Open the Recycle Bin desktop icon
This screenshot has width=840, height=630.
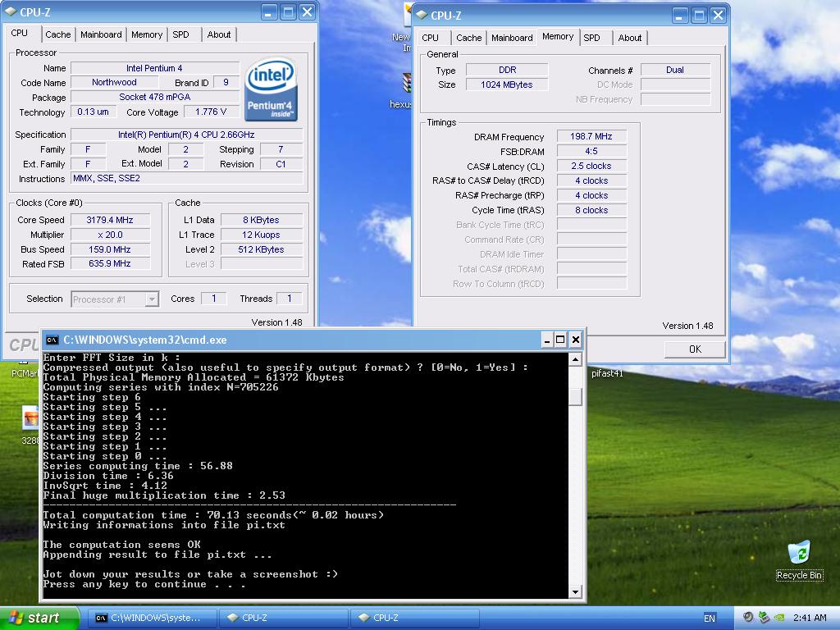pyautogui.click(x=799, y=560)
